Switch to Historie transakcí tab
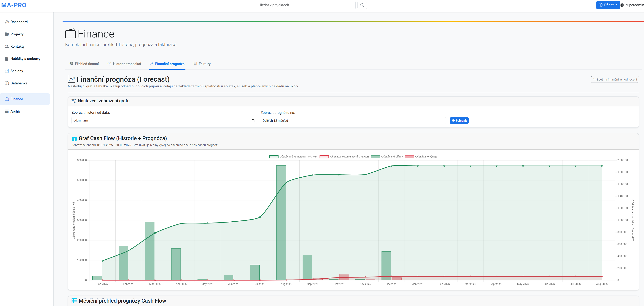644x306 pixels. point(124,64)
